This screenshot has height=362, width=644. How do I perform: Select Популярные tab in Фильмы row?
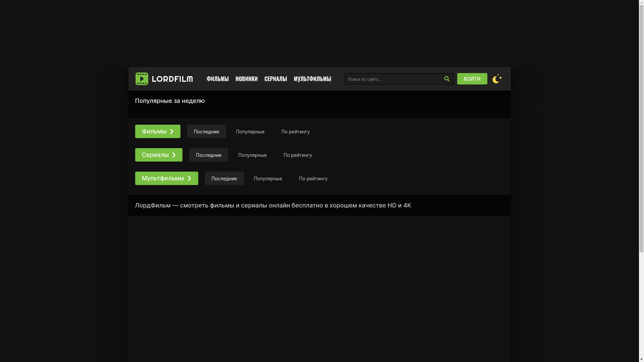[x=250, y=132]
